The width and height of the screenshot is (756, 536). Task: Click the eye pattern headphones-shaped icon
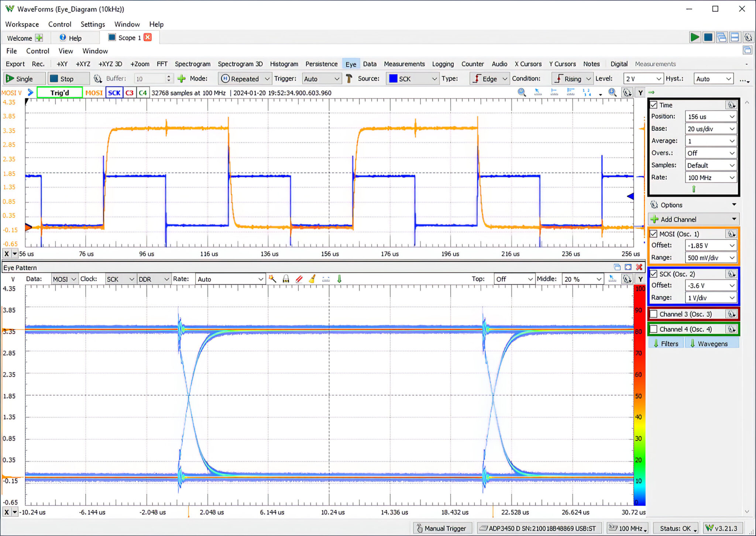(286, 279)
